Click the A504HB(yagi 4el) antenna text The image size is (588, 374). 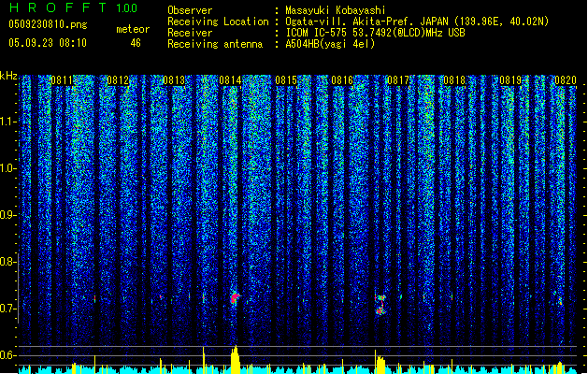[330, 44]
